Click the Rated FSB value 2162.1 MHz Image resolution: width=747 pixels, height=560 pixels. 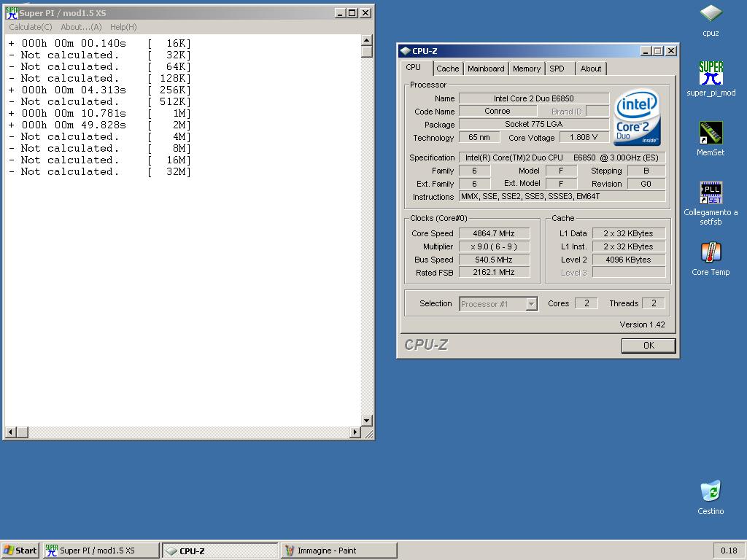[x=494, y=273]
